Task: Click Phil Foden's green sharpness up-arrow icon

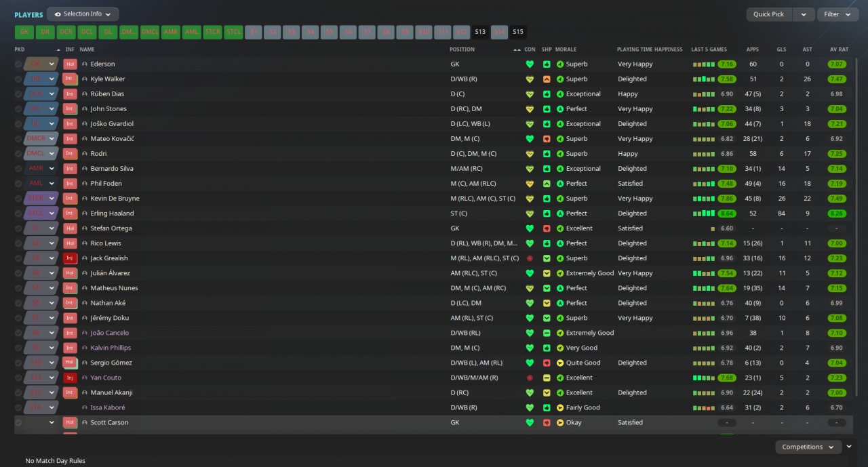Action: [x=547, y=184]
